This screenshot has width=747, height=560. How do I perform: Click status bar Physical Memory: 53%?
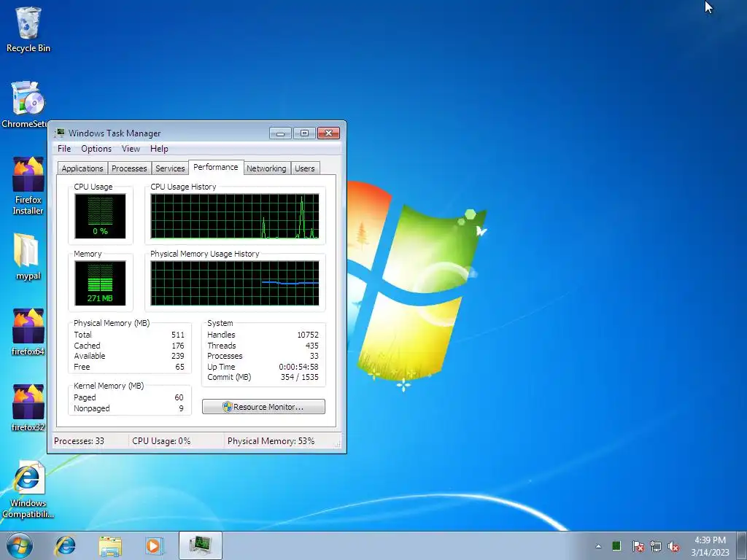coord(271,441)
